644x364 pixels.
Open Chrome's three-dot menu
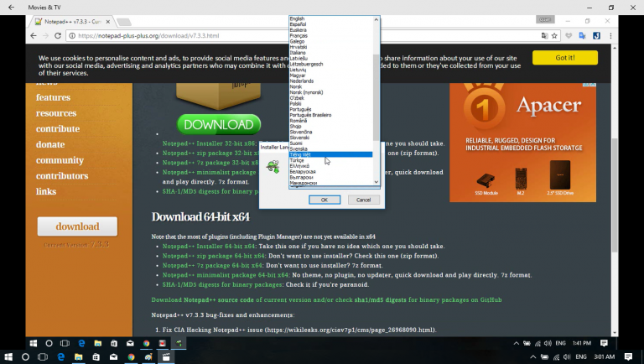point(610,36)
